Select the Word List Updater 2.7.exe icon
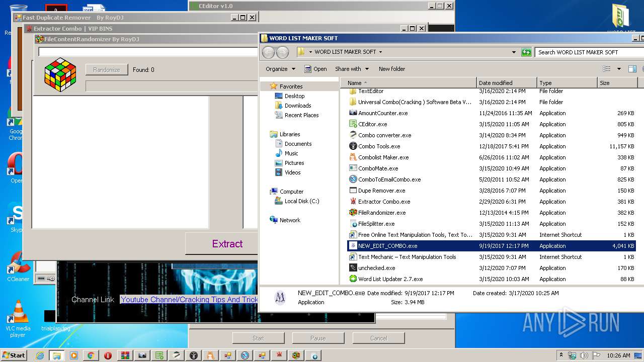The image size is (644, 362). tap(353, 279)
